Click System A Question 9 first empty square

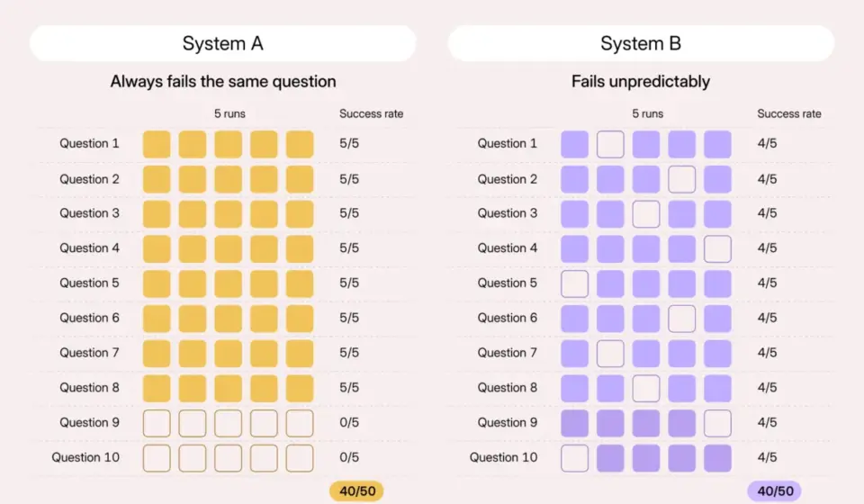[157, 424]
